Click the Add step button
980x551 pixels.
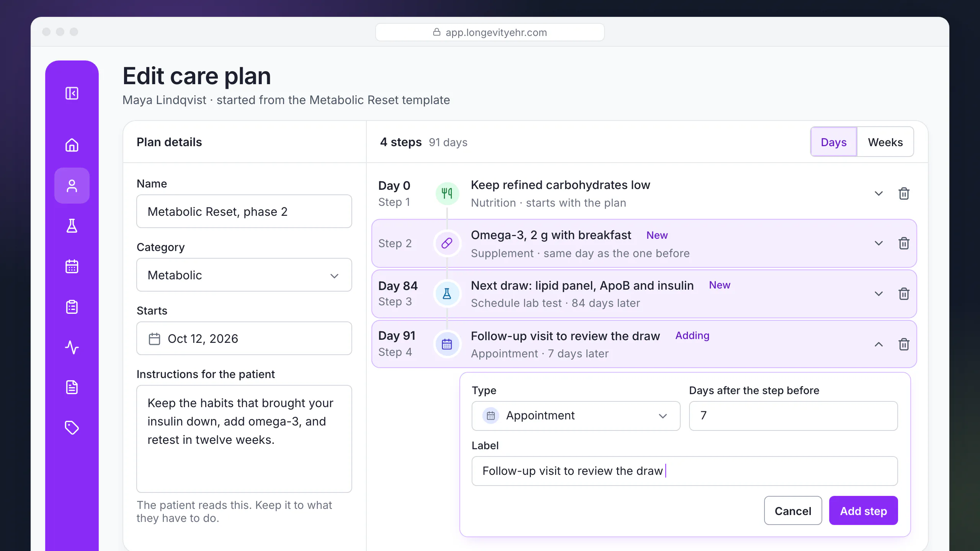863,511
